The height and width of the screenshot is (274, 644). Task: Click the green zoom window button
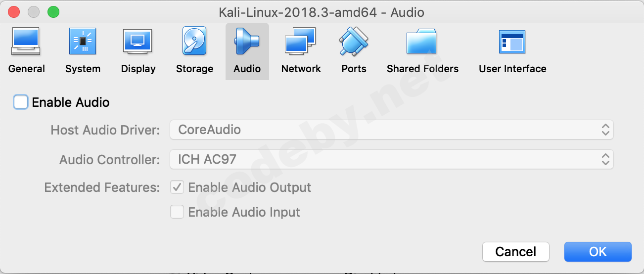click(53, 12)
